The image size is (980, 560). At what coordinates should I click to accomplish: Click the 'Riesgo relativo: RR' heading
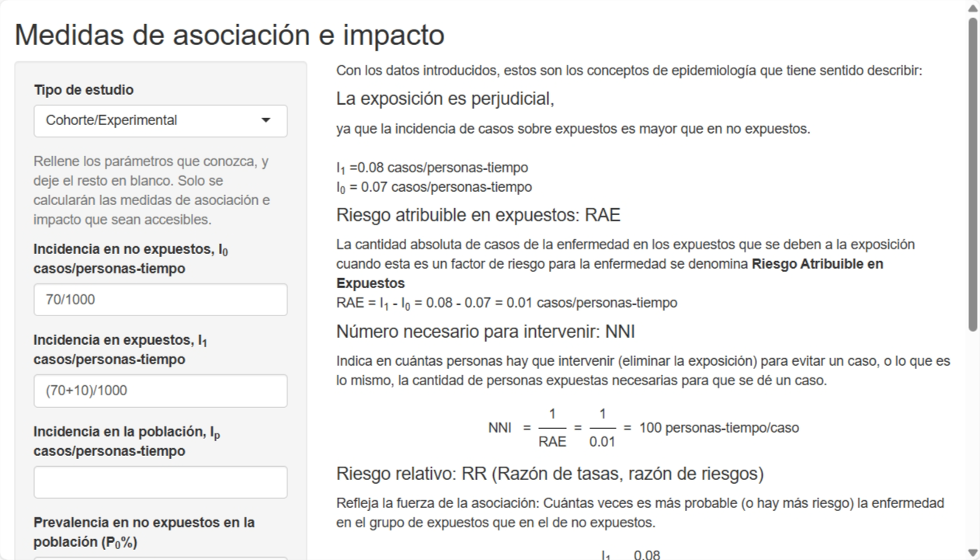click(x=550, y=474)
